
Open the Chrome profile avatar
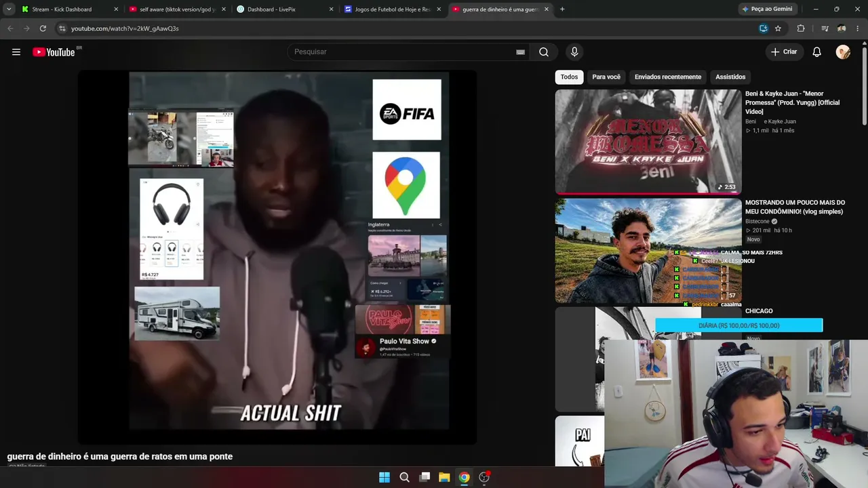pos(842,28)
